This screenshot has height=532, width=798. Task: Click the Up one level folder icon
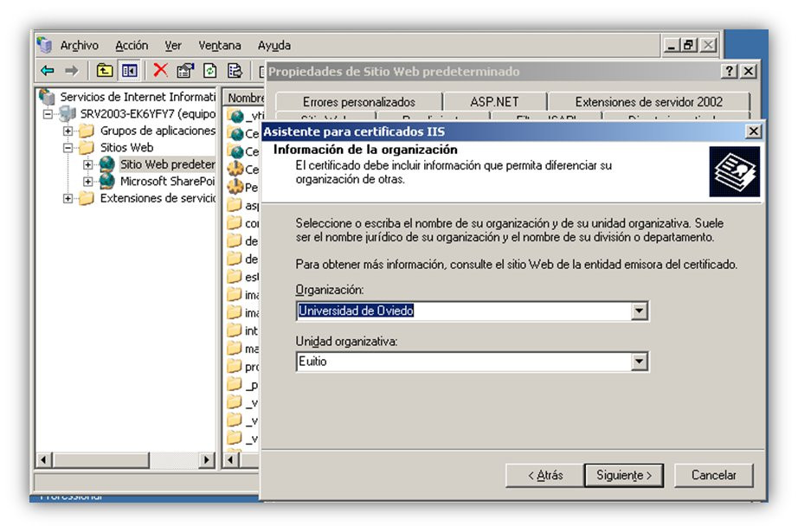point(105,70)
